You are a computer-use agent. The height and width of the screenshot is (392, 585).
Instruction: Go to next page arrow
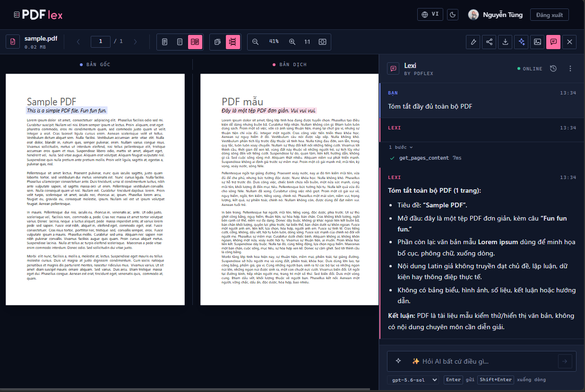coord(135,42)
